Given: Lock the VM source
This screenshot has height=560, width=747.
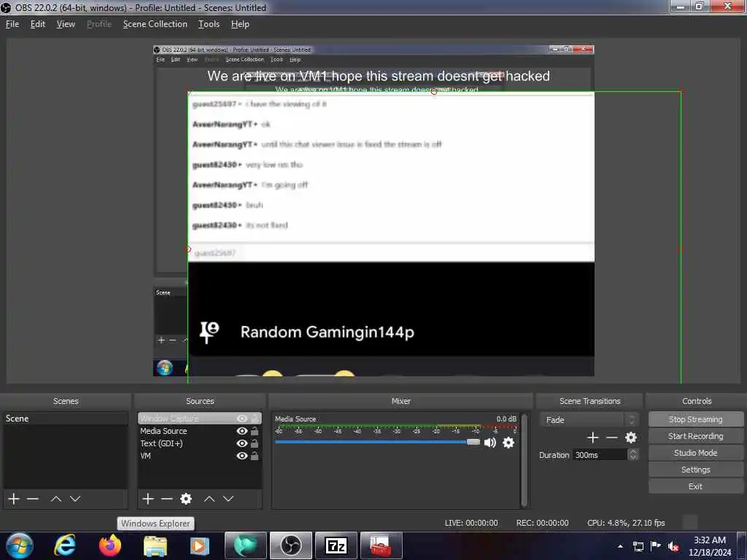Looking at the screenshot, I should [255, 456].
